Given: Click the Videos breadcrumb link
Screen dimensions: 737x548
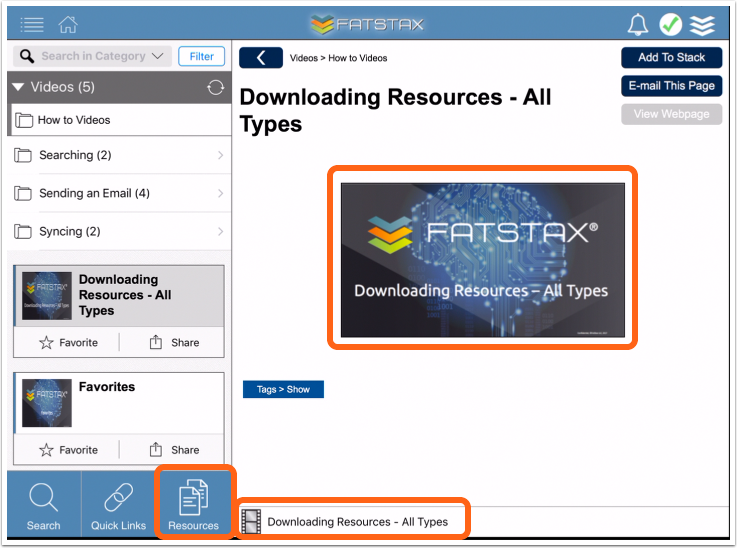Looking at the screenshot, I should [304, 58].
